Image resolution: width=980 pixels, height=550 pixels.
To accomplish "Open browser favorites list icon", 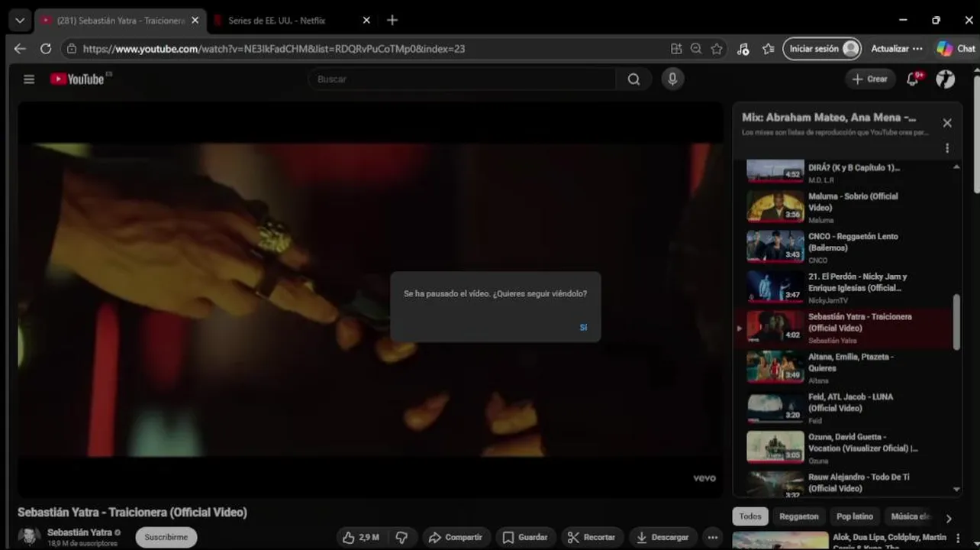I will tap(769, 48).
